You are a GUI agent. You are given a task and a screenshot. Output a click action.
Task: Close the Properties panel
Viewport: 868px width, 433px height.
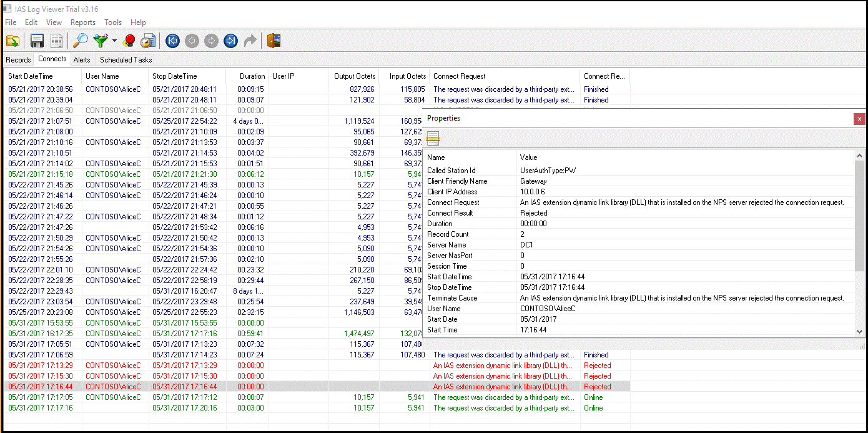point(859,118)
